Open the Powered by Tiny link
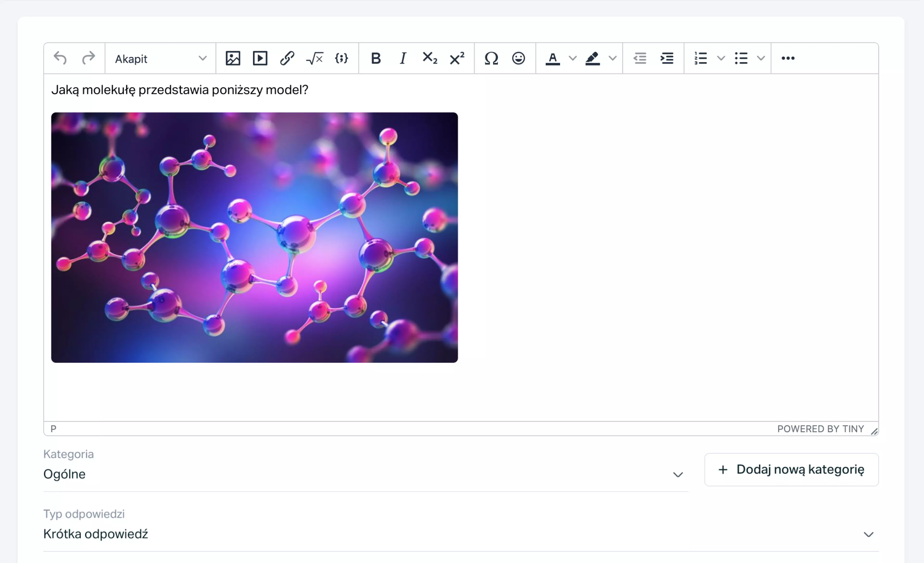The height and width of the screenshot is (563, 924). [821, 429]
